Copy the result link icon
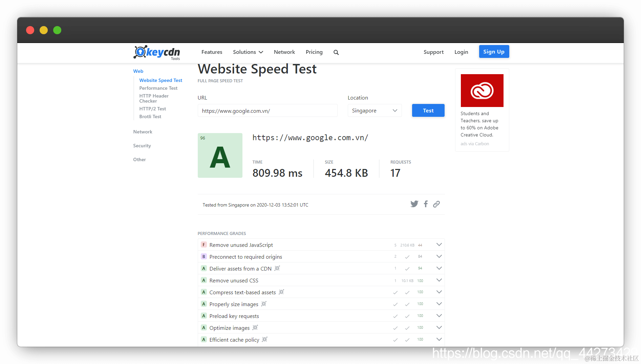641x364 pixels. 436,204
